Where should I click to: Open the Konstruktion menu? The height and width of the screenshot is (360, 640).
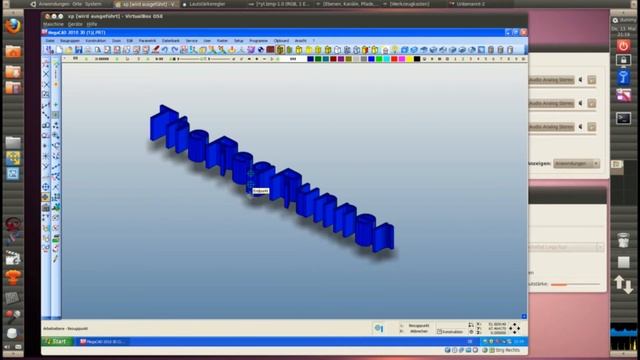(x=96, y=41)
